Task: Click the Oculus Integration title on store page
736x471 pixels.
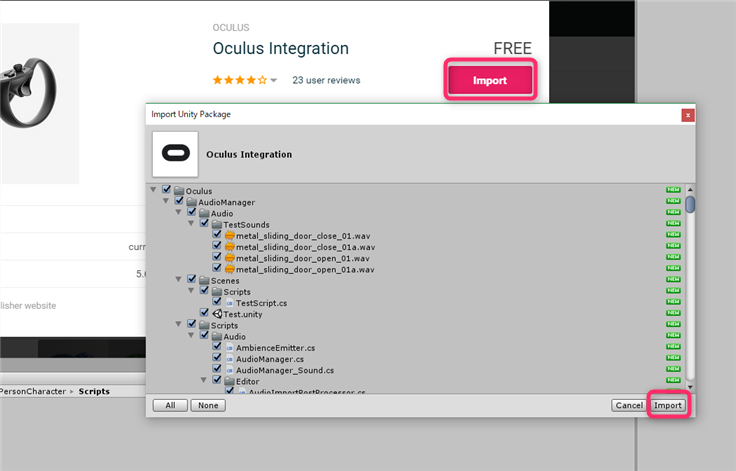Action: pyautogui.click(x=281, y=48)
